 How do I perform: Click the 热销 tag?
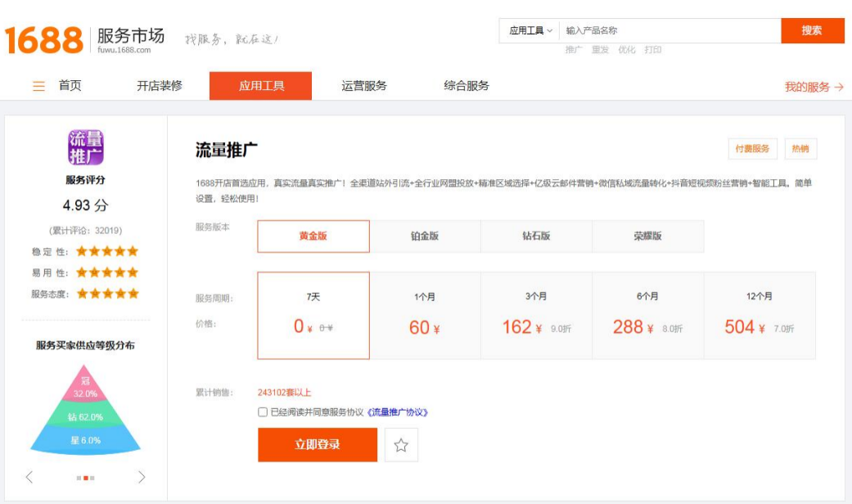click(x=800, y=149)
